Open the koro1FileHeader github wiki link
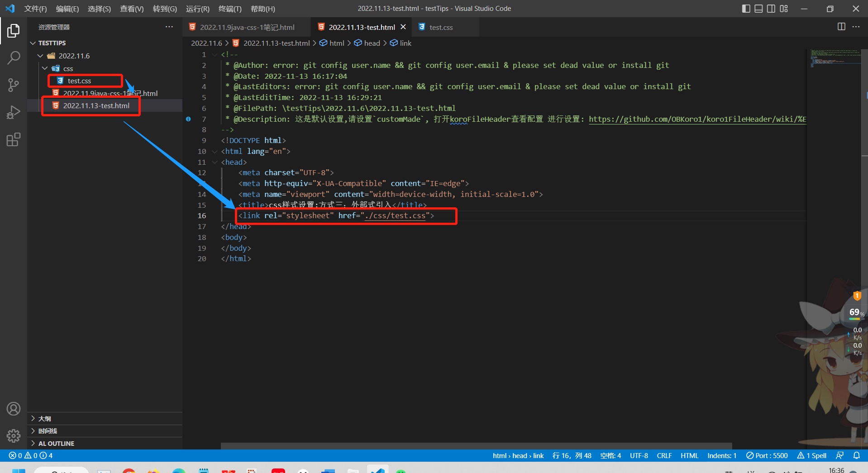Viewport: 868px width, 473px height. [697, 119]
